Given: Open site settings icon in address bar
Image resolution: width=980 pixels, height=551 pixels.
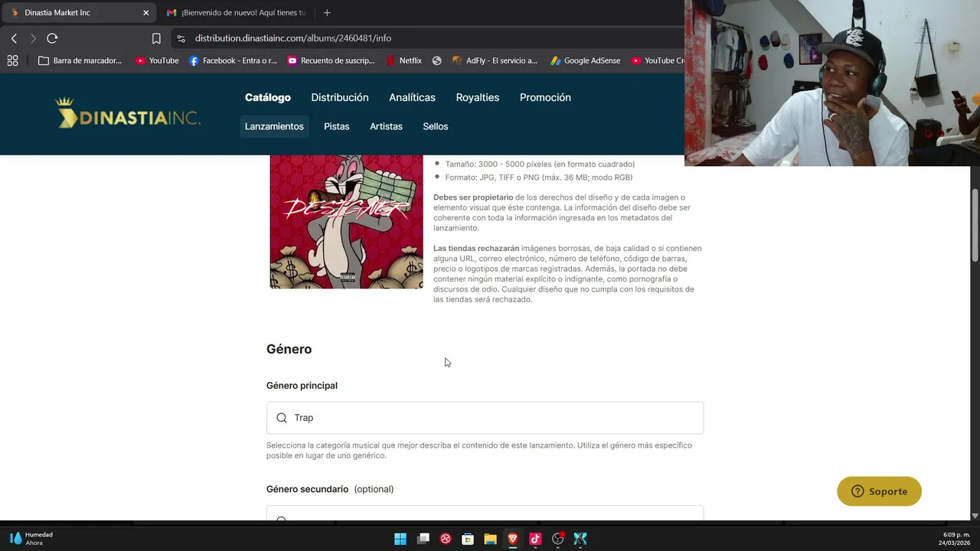Looking at the screenshot, I should 180,38.
